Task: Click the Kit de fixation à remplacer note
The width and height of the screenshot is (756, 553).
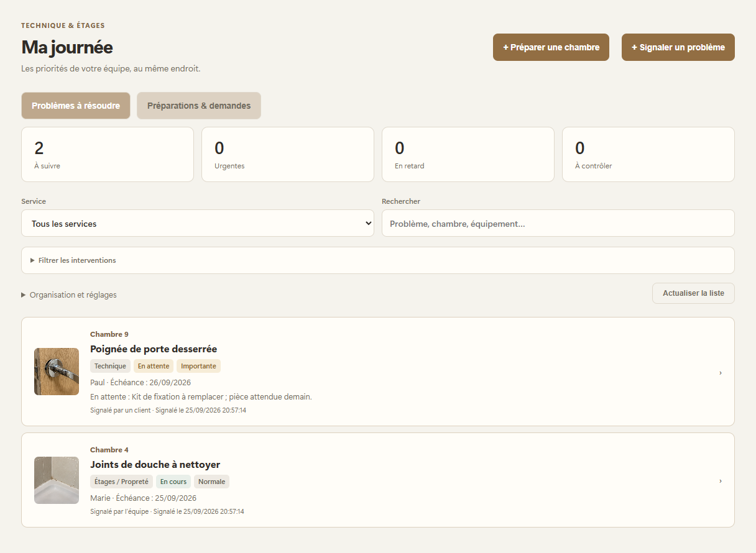Action: click(x=201, y=397)
